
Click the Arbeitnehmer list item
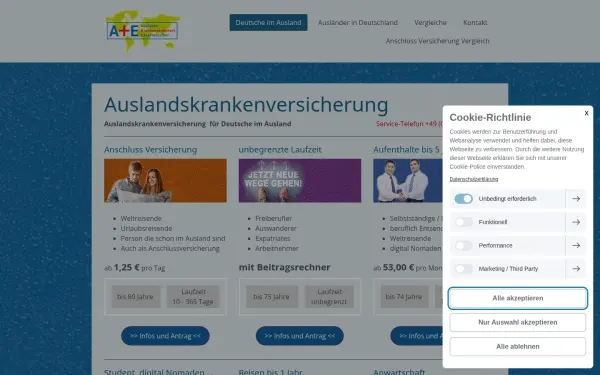click(x=277, y=248)
